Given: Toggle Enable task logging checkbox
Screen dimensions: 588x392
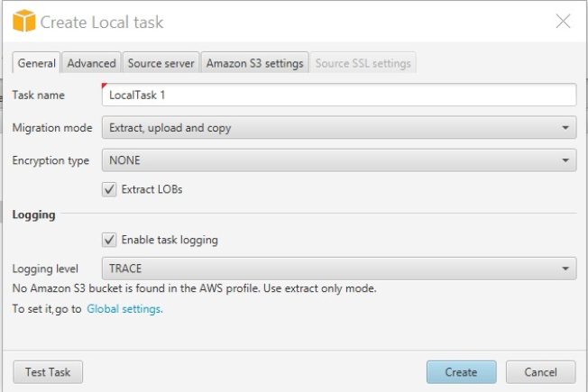Looking at the screenshot, I should click(x=109, y=240).
